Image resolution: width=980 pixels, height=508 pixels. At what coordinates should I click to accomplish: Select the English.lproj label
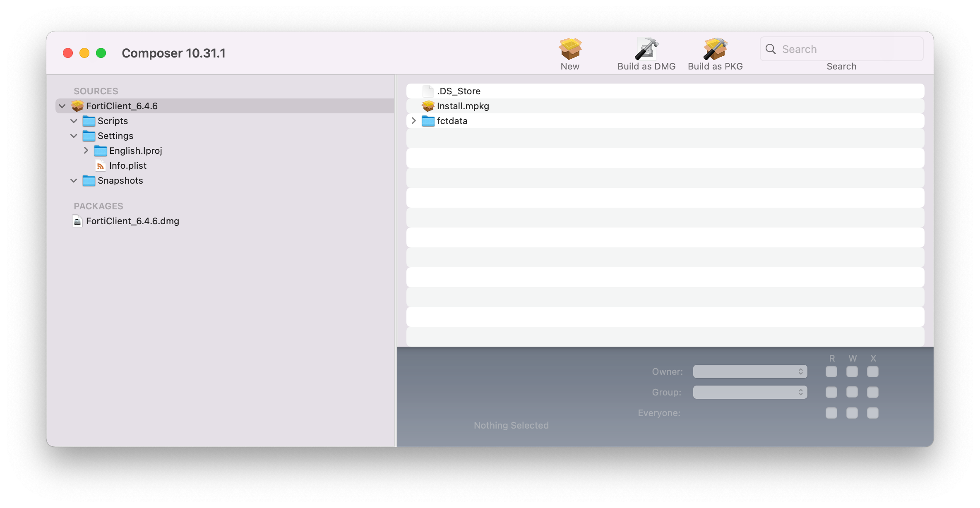point(136,151)
